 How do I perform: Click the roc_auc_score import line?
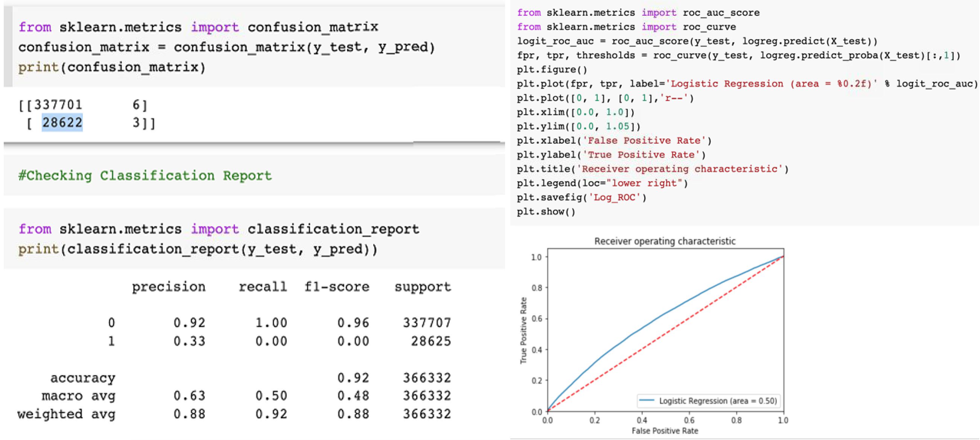tap(638, 12)
